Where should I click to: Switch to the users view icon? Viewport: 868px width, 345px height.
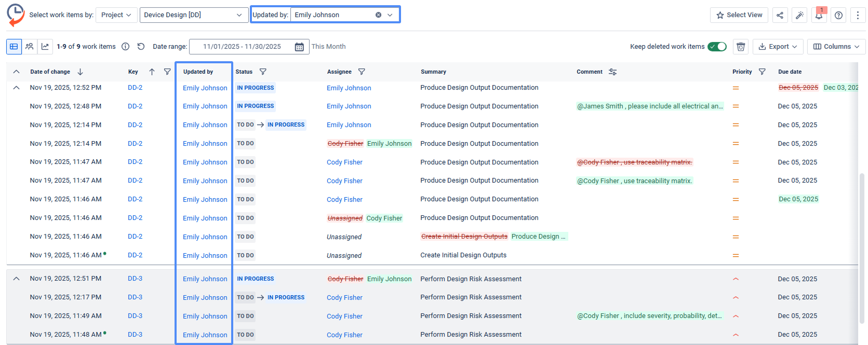pos(30,47)
